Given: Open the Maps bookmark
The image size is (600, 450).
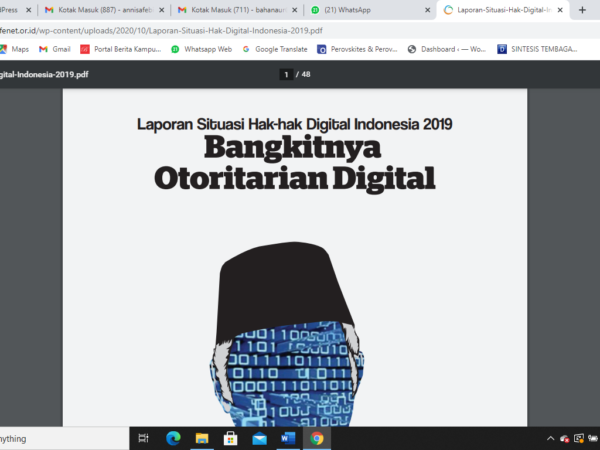Looking at the screenshot, I should [x=14, y=49].
